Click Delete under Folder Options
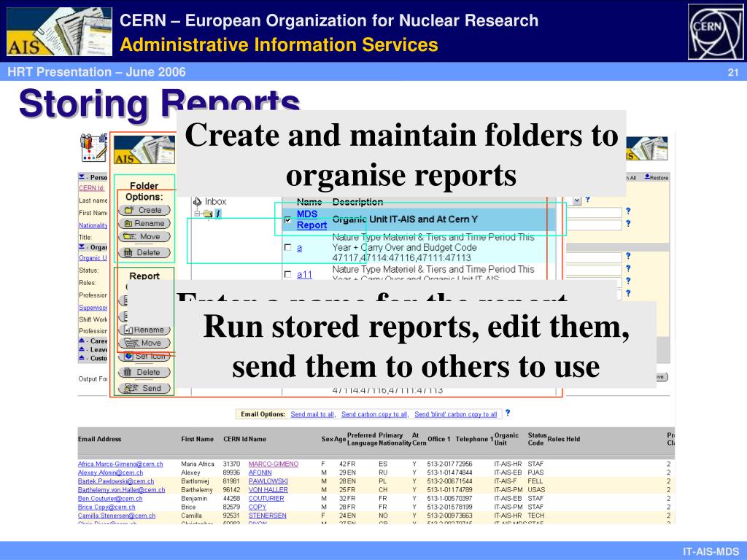 click(x=144, y=252)
